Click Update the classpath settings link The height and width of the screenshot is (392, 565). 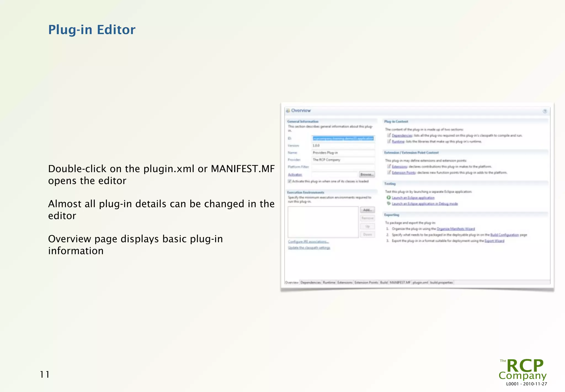[309, 248]
